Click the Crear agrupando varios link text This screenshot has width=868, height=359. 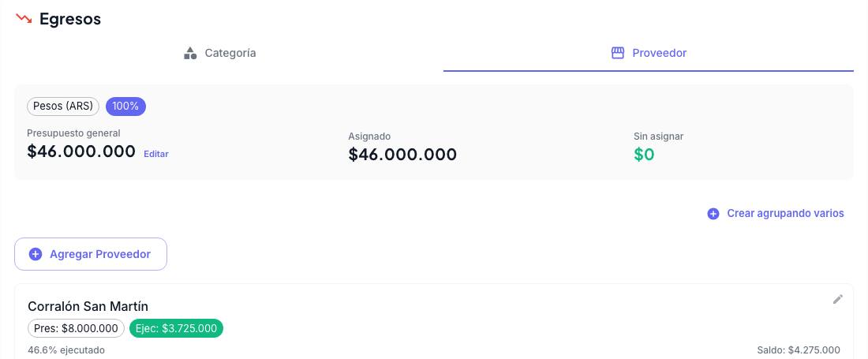(x=785, y=214)
